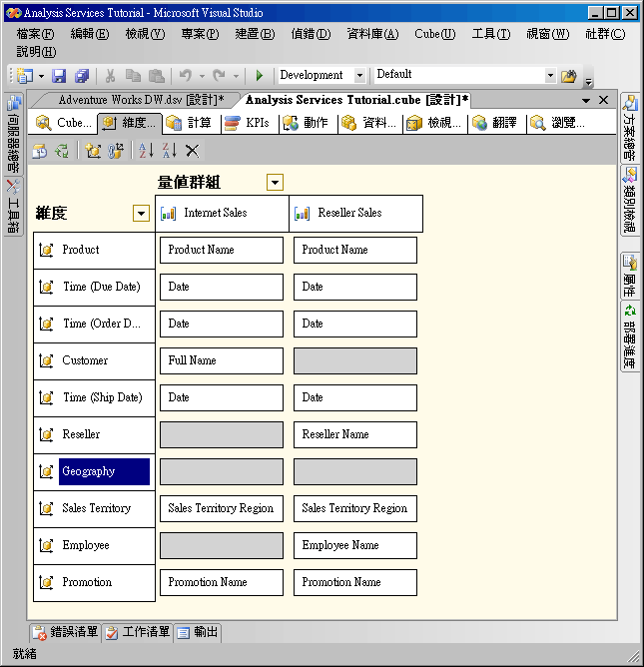This screenshot has height=667, width=644.
Task: Click the New Project toolbar icon
Action: (25, 76)
